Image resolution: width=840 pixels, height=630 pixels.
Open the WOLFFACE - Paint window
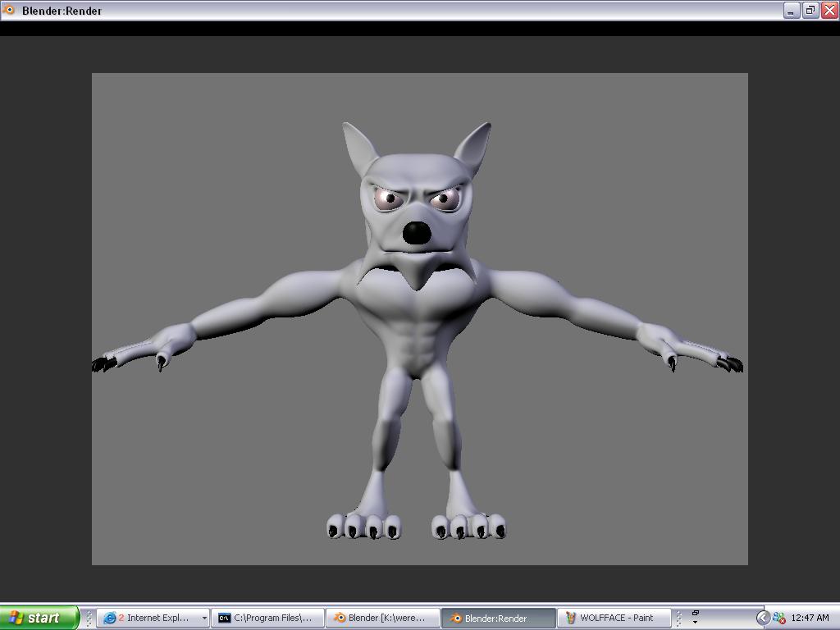point(614,618)
